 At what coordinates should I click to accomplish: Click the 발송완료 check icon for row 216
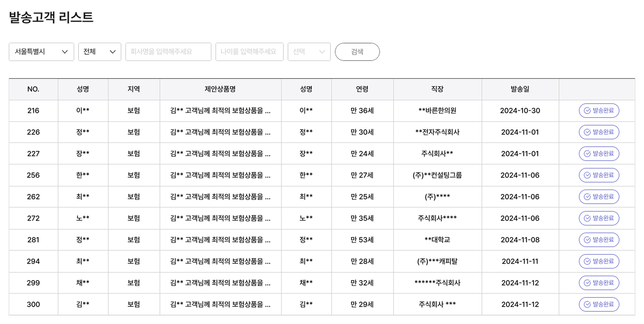(x=587, y=111)
